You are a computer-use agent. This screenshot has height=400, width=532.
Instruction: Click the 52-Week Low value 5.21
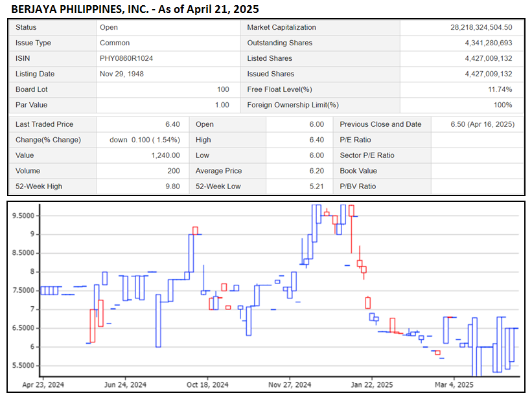[x=317, y=186]
